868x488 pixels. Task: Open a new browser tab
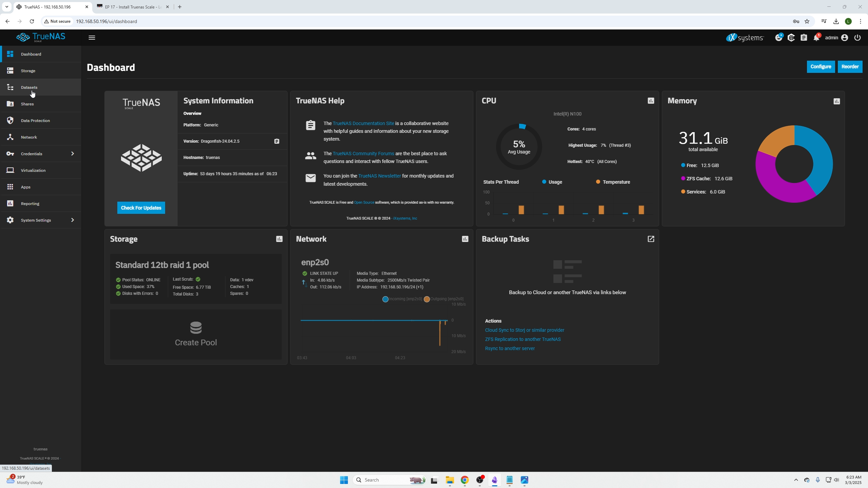click(180, 7)
